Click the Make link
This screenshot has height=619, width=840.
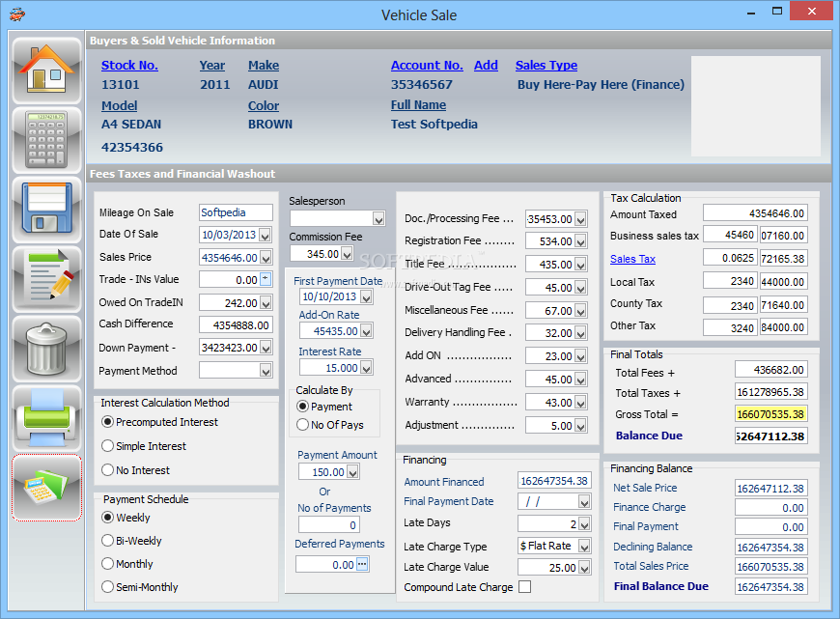(x=264, y=66)
